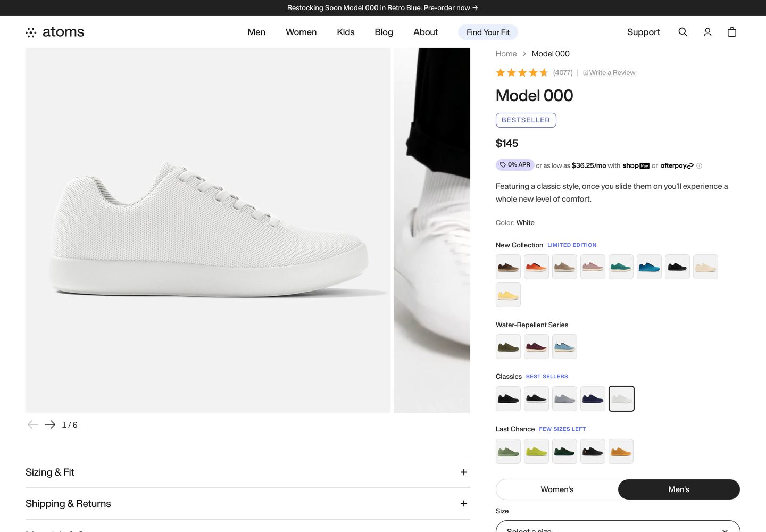Image resolution: width=766 pixels, height=532 pixels.
Task: Select the Men's sizing toggle
Action: (679, 489)
